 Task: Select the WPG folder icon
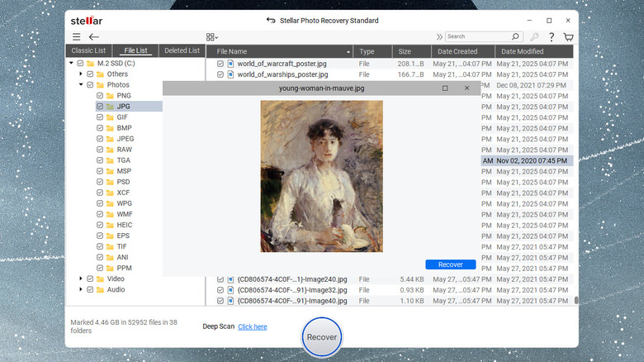pos(110,203)
